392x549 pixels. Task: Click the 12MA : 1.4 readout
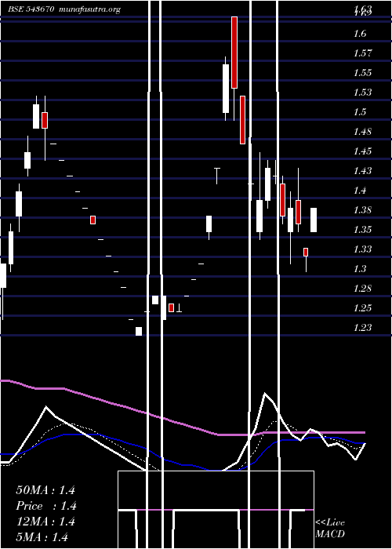click(x=45, y=522)
